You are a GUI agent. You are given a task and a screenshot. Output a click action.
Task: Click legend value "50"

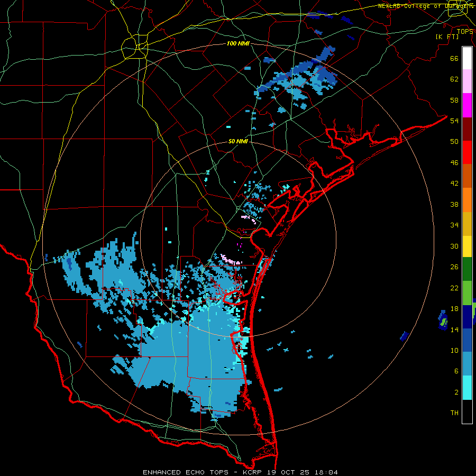(454, 141)
